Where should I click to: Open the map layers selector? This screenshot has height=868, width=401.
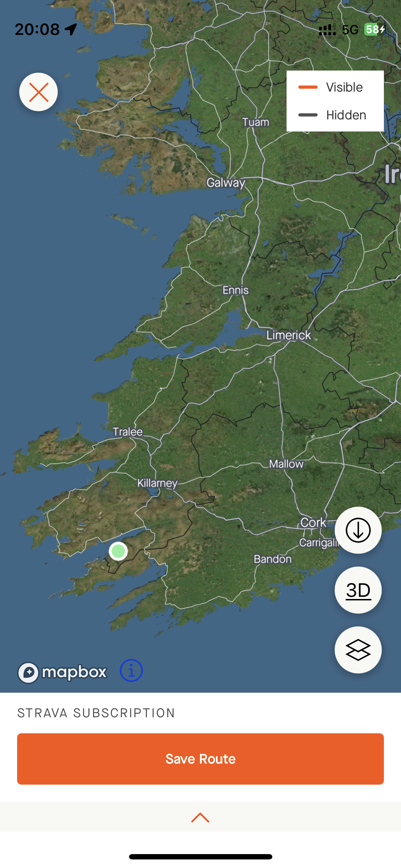click(x=358, y=650)
